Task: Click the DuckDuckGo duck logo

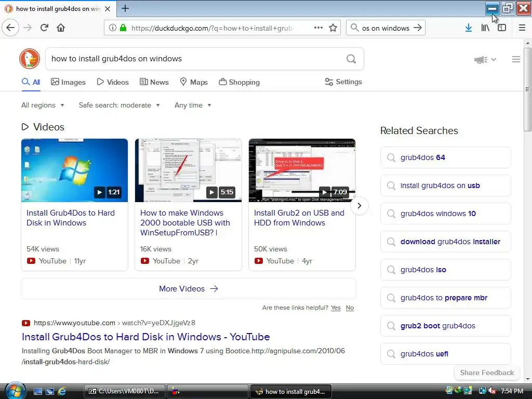Action: pyautogui.click(x=30, y=58)
